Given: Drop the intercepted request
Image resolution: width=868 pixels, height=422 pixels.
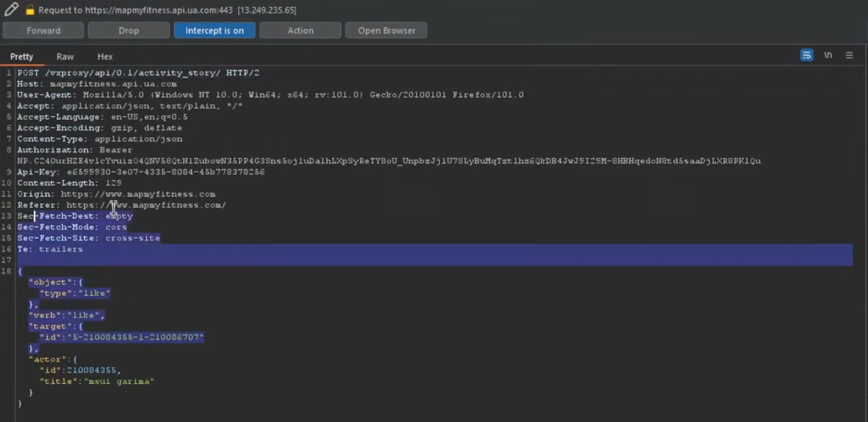Looking at the screenshot, I should tap(129, 30).
